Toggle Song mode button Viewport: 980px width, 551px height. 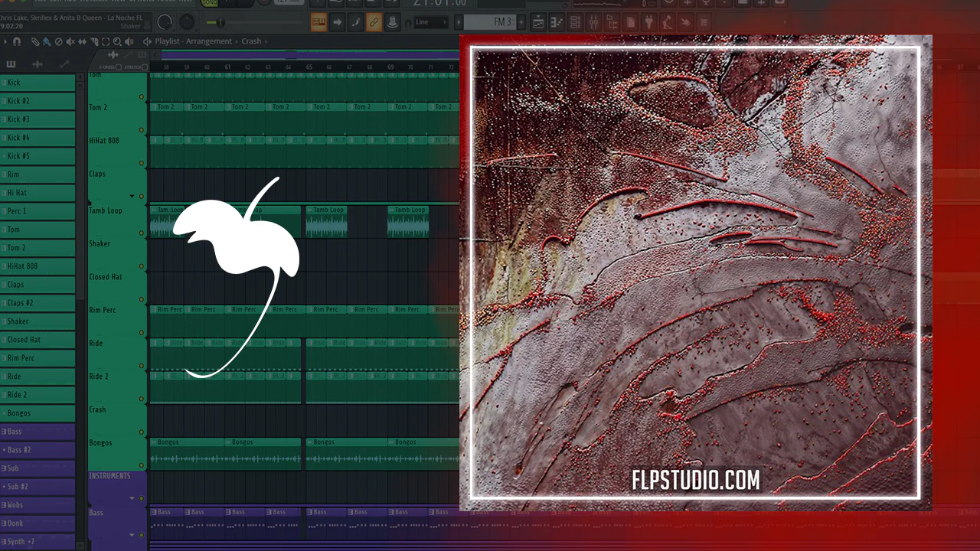pyautogui.click(x=208, y=3)
